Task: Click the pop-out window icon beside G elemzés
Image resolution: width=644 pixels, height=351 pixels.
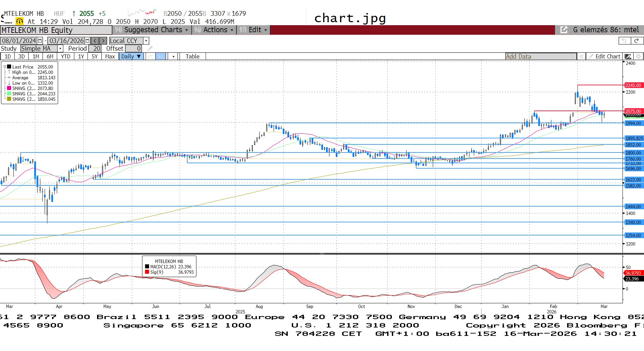Action: click(x=564, y=30)
